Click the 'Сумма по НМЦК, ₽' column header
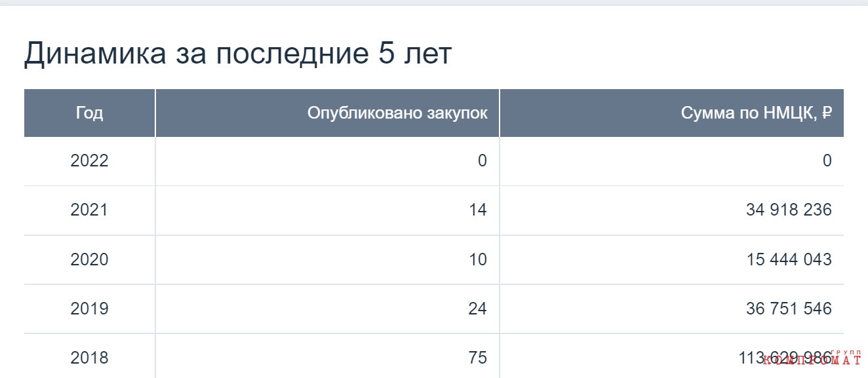Viewport: 868px width, 378px height. pyautogui.click(x=672, y=113)
